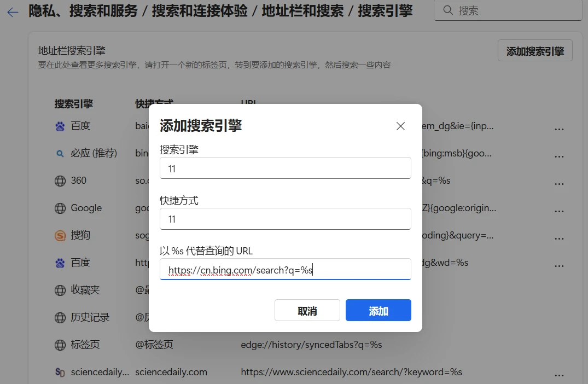Click the 添加 button in dialog
The width and height of the screenshot is (588, 384).
click(x=379, y=310)
